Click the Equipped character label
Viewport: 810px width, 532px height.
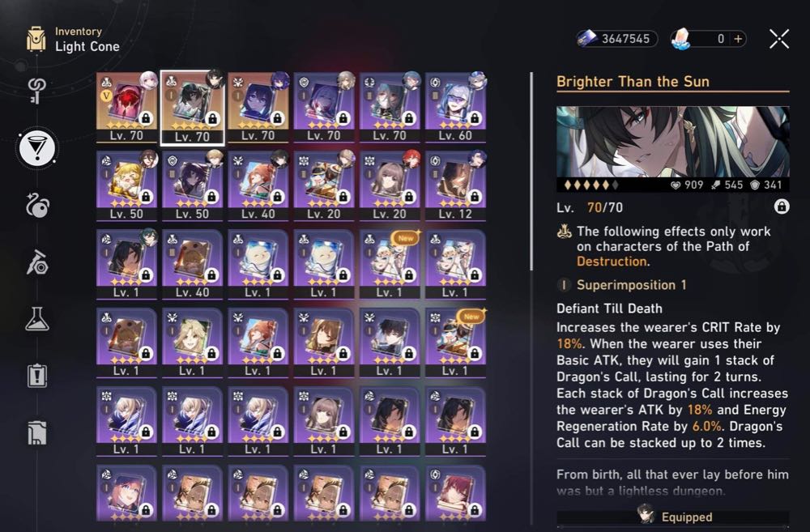tap(687, 517)
